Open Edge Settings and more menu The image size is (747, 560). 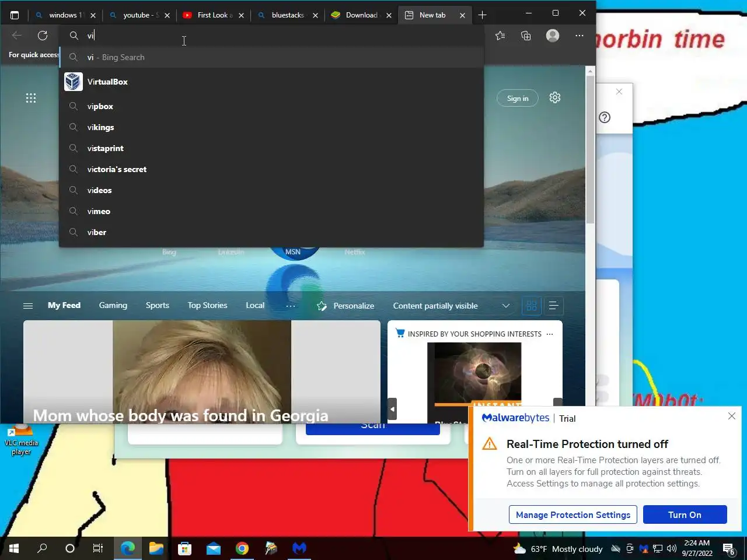579,36
